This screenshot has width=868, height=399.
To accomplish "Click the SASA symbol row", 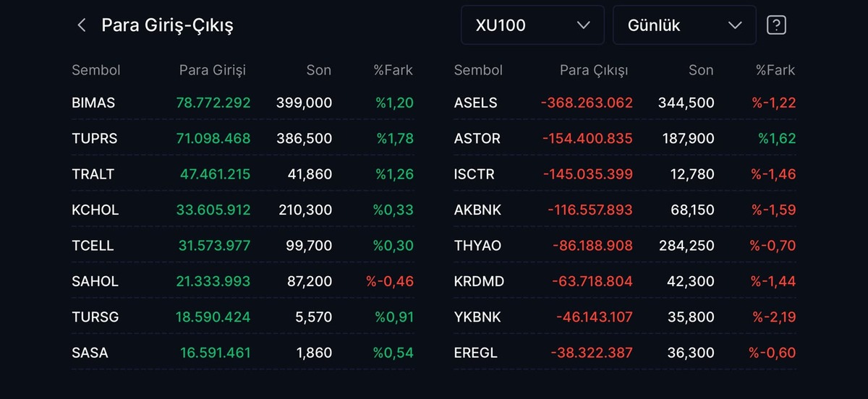I will (243, 353).
